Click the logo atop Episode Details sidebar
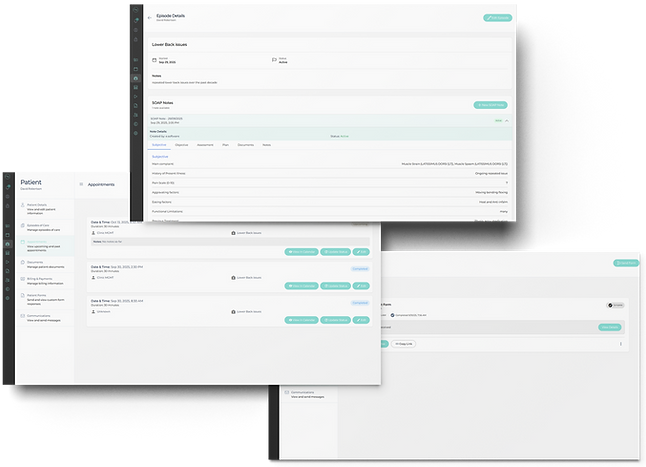646x467 pixels. [136, 11]
